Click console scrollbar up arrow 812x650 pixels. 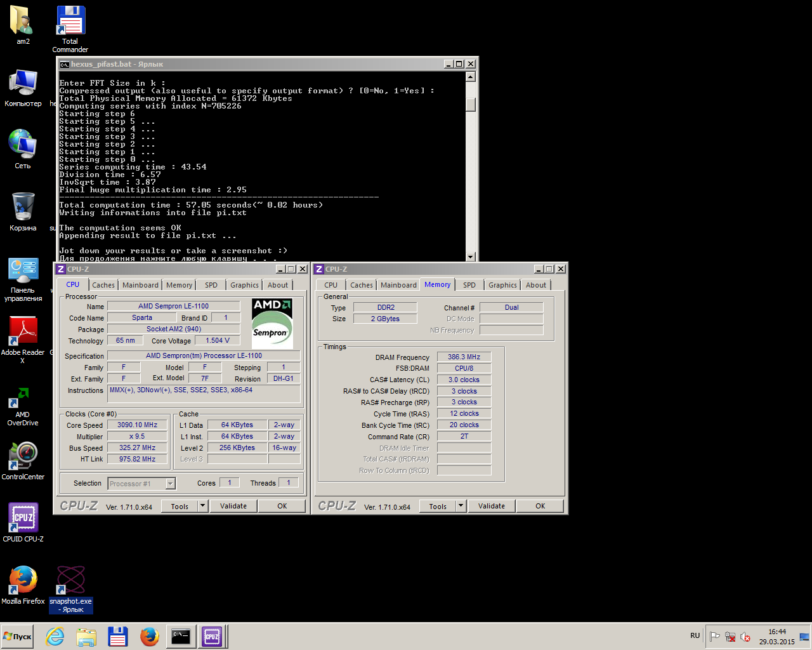tap(470, 77)
